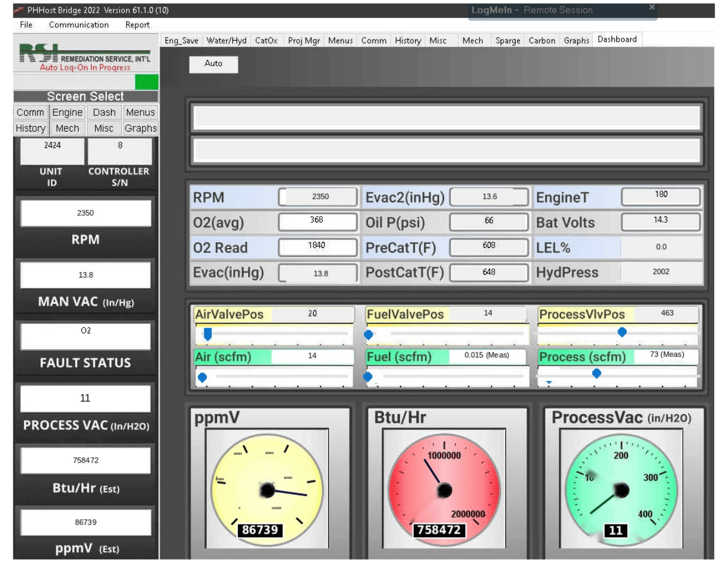The width and height of the screenshot is (728, 562).
Task: Click the LogMeIn Remote Session title
Action: [x=532, y=10]
